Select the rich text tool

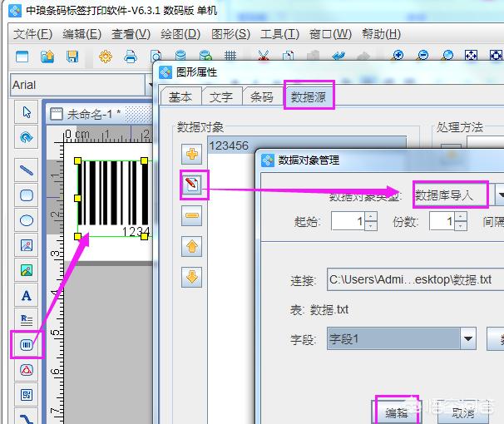point(27,320)
